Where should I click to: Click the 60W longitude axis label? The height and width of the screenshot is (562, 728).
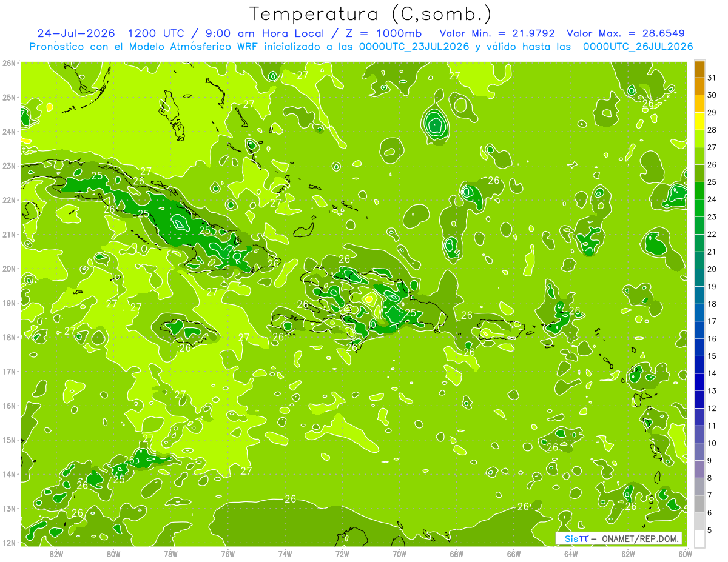685,553
